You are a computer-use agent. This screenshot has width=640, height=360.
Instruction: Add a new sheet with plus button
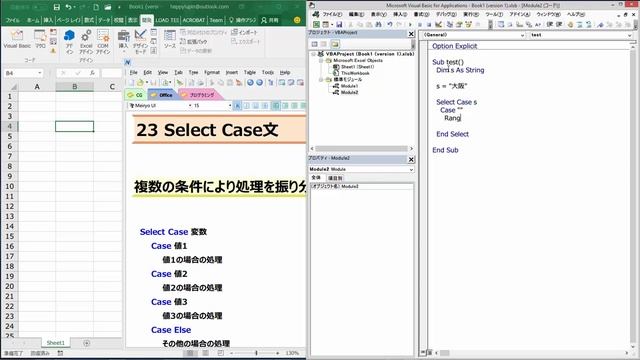87,343
